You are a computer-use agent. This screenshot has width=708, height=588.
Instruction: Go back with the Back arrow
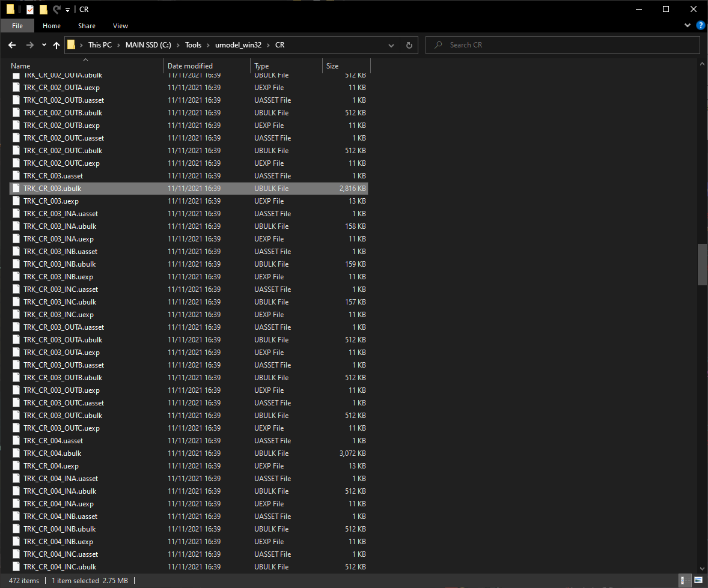[x=12, y=45]
